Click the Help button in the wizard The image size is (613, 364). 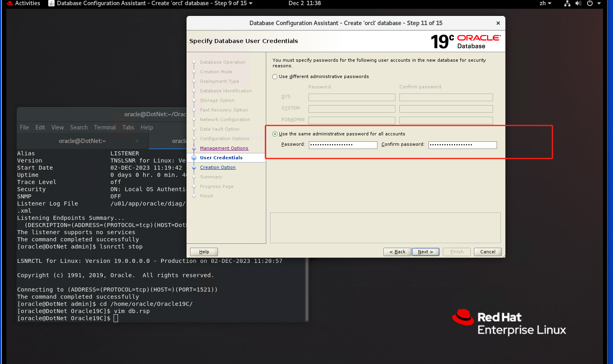[204, 252]
